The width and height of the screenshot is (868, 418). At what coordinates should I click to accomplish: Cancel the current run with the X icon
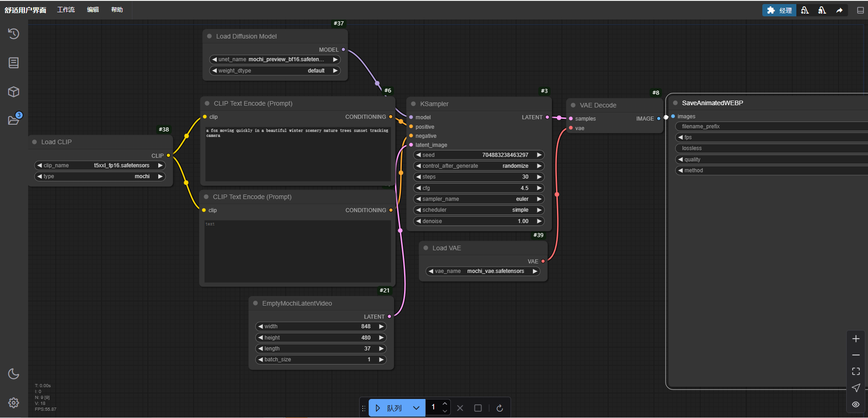(460, 408)
